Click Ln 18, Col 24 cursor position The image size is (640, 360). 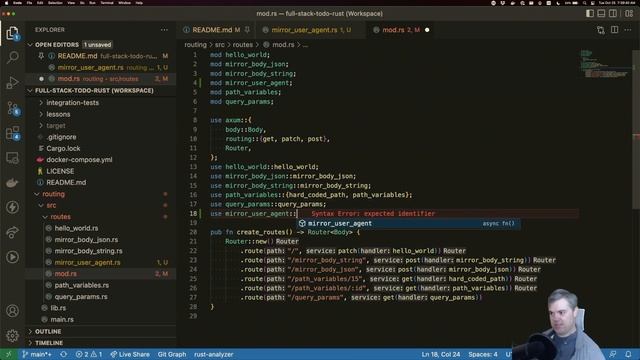(x=441, y=354)
